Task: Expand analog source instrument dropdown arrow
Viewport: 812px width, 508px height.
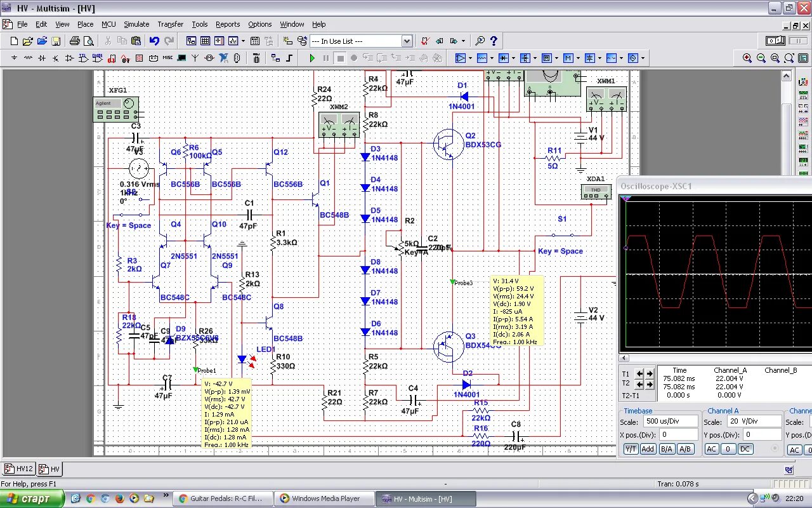Action: (x=469, y=58)
